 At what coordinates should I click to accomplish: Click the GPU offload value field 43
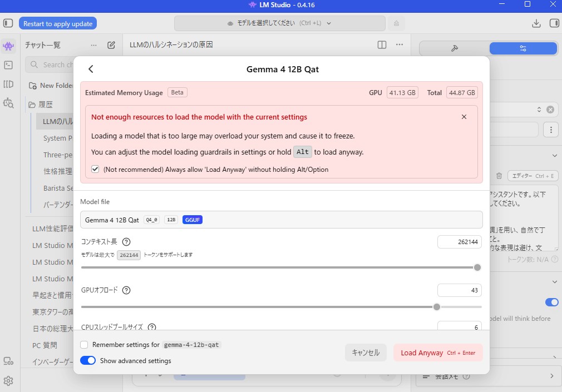[x=460, y=290]
